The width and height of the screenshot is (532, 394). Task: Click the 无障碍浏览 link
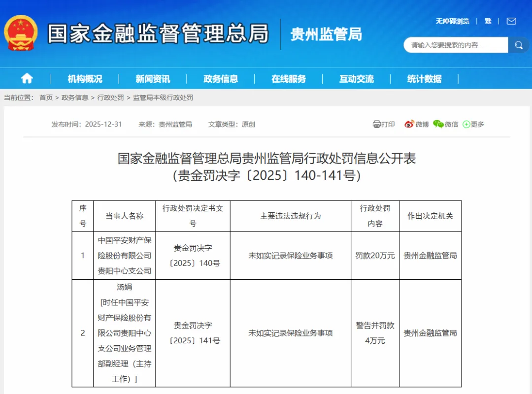pyautogui.click(x=452, y=21)
